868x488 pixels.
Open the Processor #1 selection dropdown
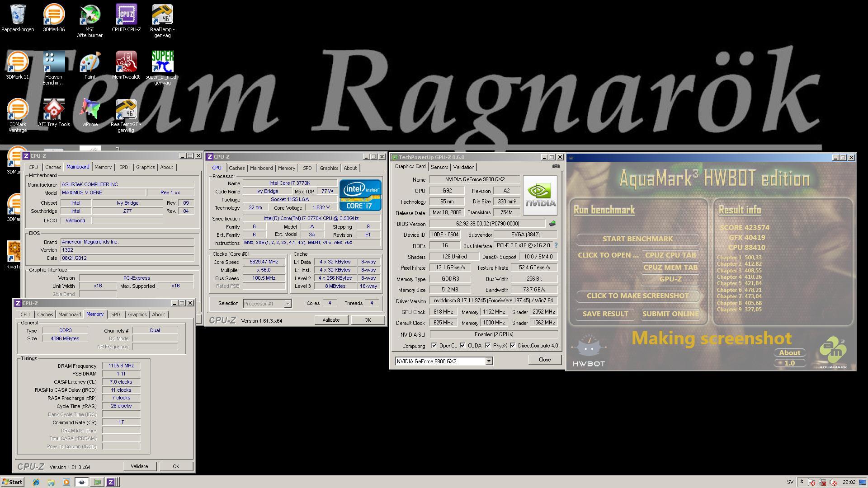click(288, 304)
